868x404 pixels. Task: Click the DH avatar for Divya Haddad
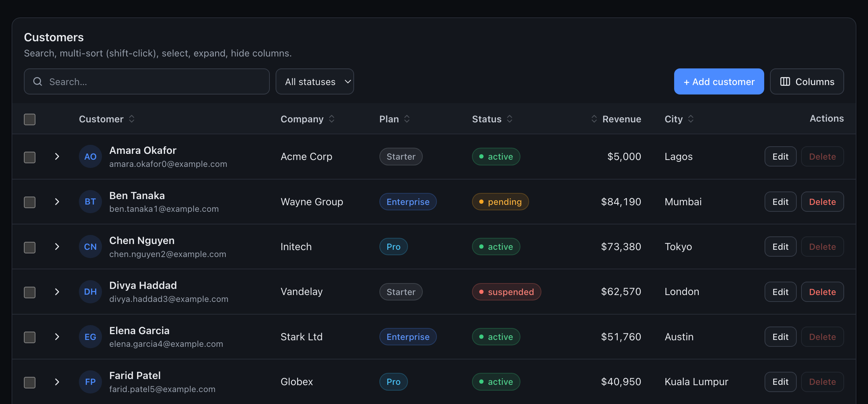pyautogui.click(x=90, y=292)
